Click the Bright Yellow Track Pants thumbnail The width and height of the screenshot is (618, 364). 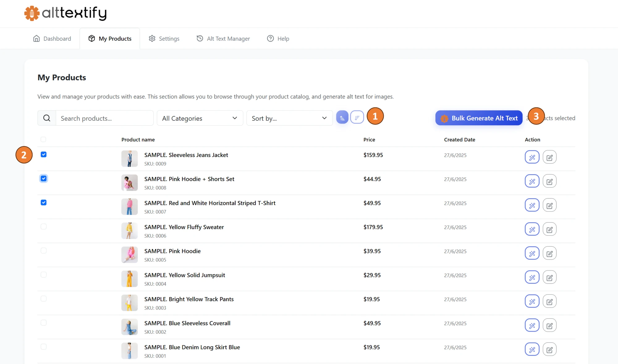[x=129, y=303]
